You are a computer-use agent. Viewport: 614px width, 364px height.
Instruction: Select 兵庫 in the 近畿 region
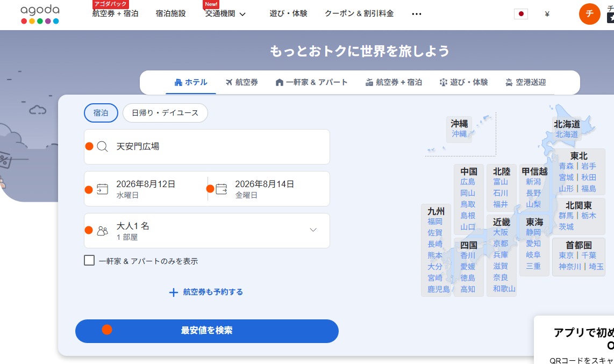coord(501,254)
